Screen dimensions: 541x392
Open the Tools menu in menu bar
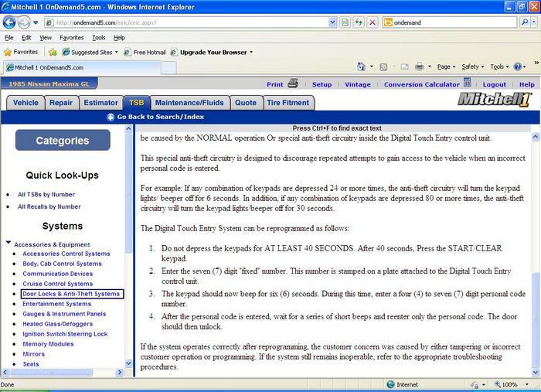(99, 38)
